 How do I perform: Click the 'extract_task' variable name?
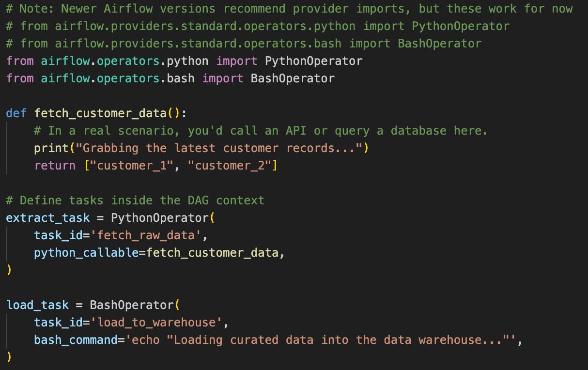[48, 218]
